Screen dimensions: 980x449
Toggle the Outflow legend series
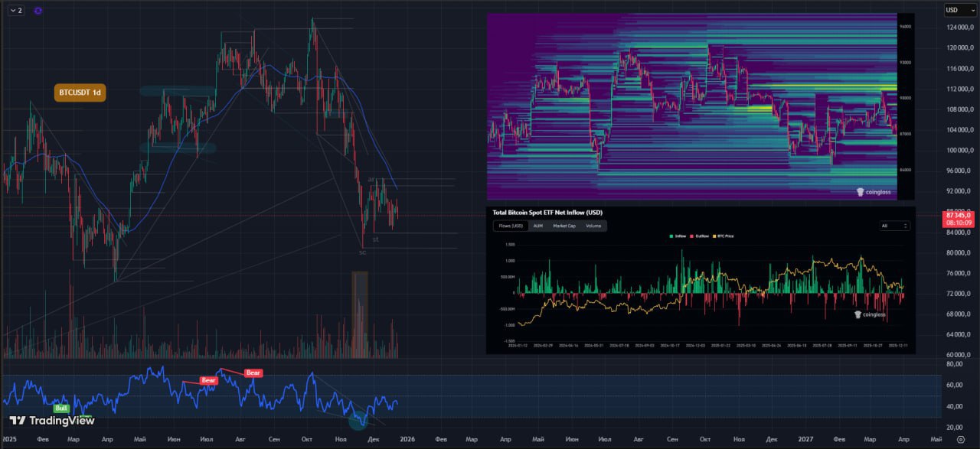tap(698, 236)
